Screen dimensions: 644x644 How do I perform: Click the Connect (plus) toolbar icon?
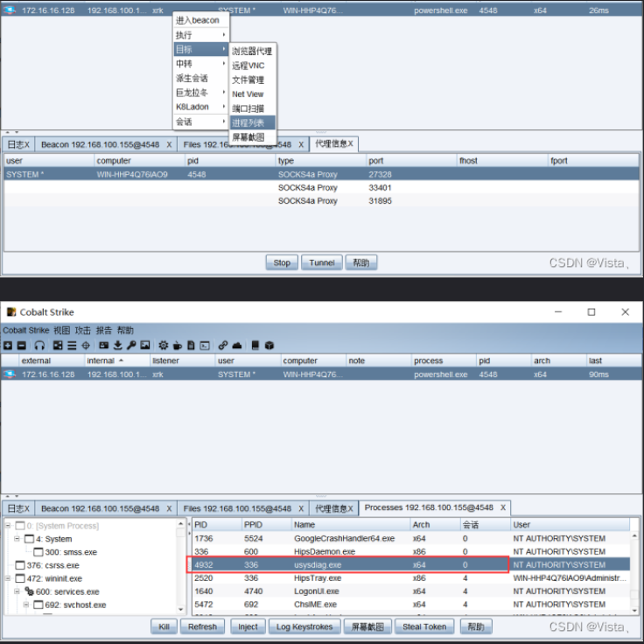click(8, 346)
